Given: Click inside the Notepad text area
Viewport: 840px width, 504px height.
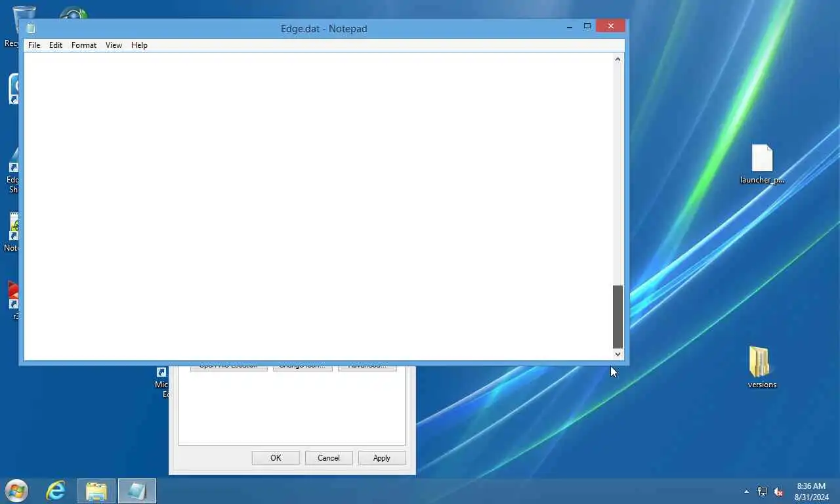Looking at the screenshot, I should 318,206.
